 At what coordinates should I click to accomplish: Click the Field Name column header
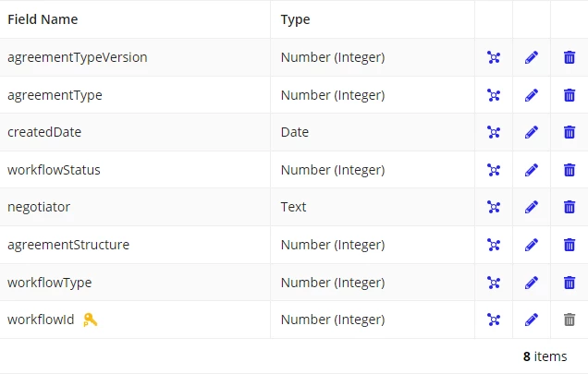43,19
